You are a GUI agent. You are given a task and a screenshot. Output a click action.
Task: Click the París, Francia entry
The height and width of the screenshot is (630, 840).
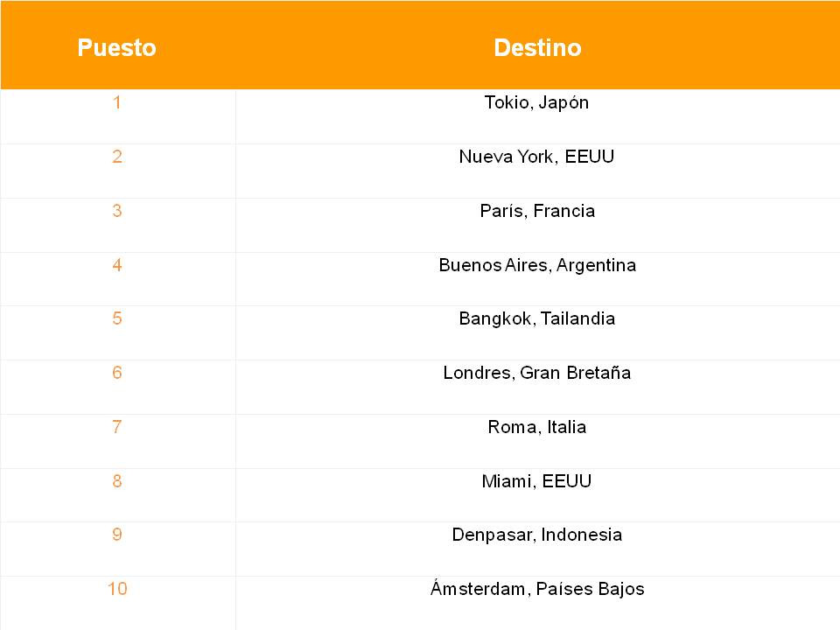click(537, 211)
